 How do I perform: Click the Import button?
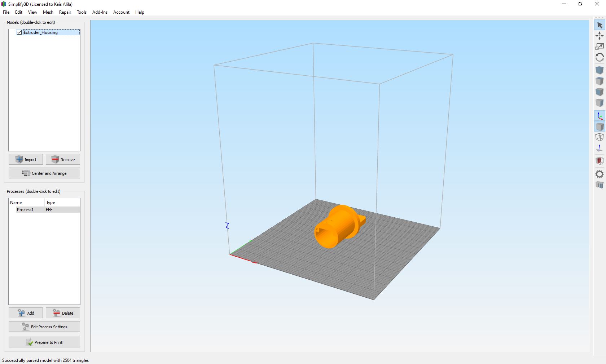26,159
